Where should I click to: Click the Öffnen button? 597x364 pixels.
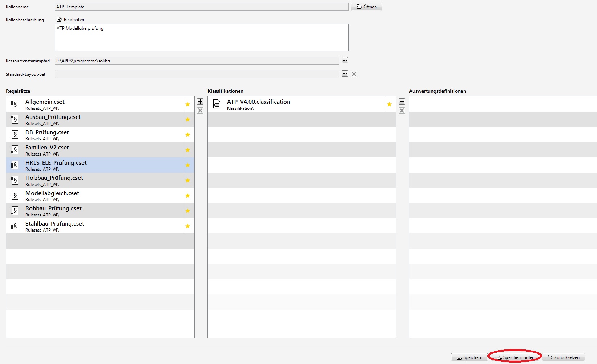366,7
